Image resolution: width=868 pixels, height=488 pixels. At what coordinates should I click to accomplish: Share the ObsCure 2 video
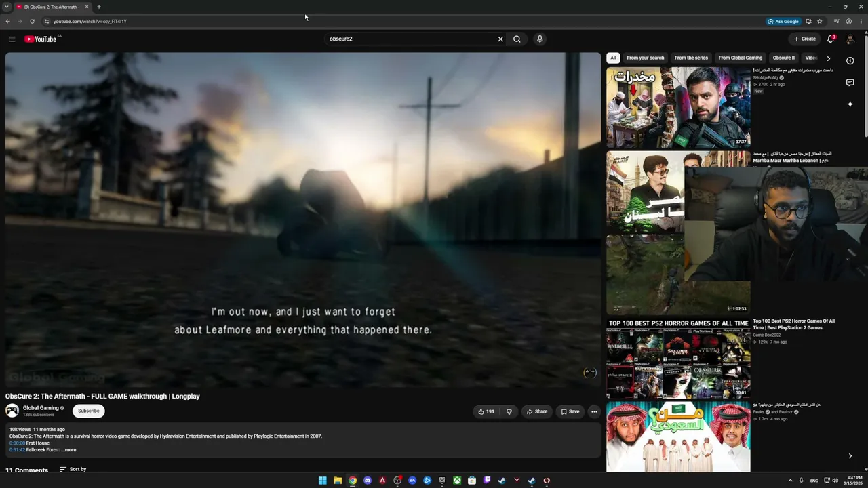536,411
